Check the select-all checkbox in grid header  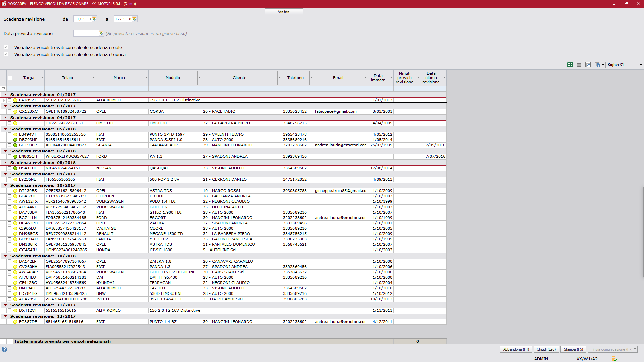(10, 78)
